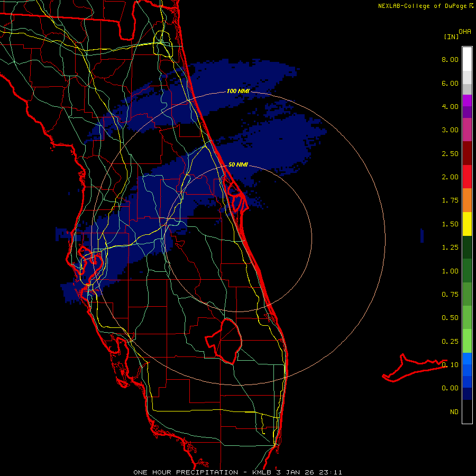
Task: Select the 1.50 legend value
Action: [450, 224]
